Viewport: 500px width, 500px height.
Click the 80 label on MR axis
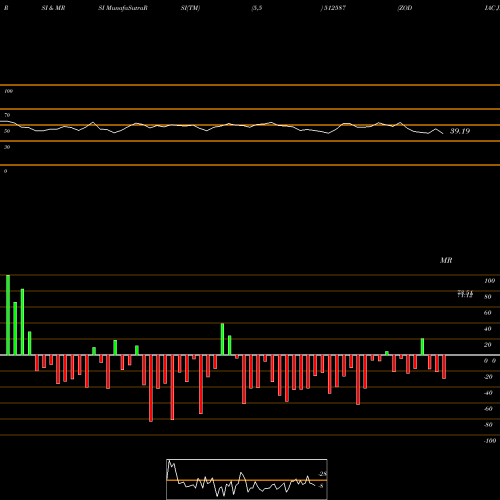pos(488,297)
